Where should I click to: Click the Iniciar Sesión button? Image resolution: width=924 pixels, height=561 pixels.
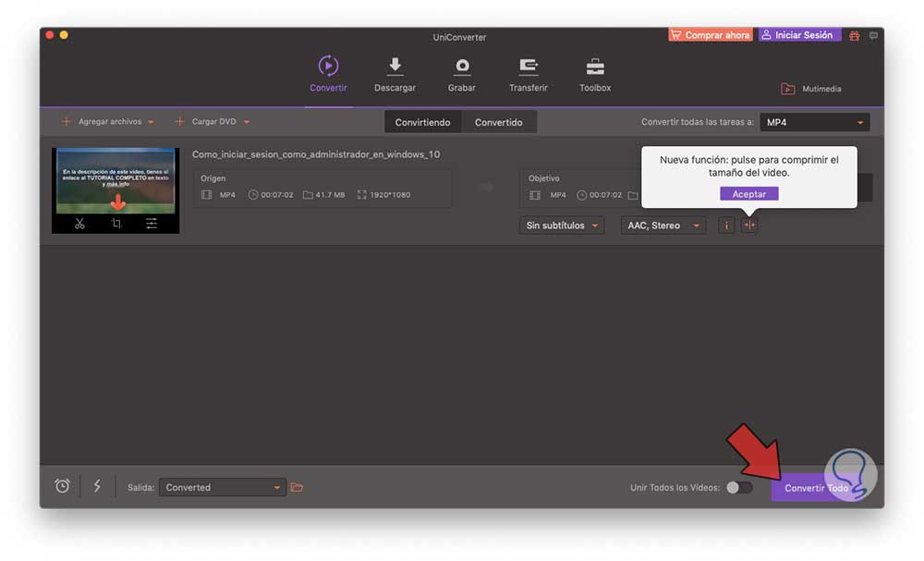(x=799, y=35)
